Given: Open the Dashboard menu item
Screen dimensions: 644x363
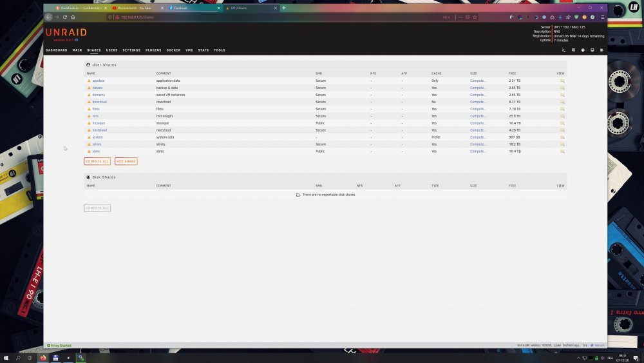Looking at the screenshot, I should coord(57,50).
